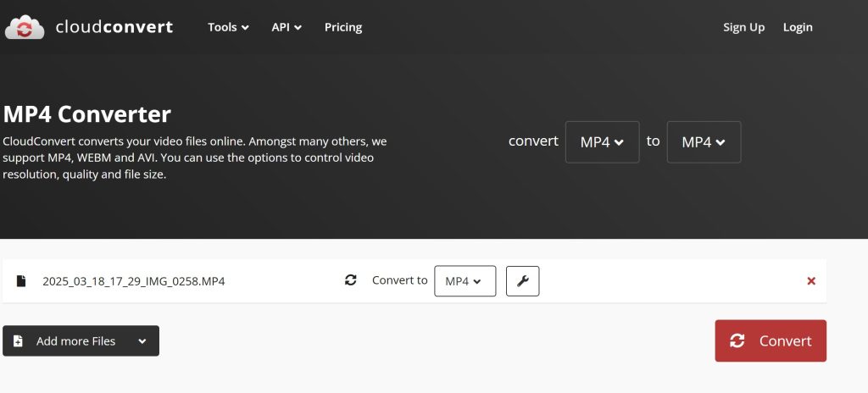Click the MP4 Converter heading
The width and height of the screenshot is (868, 393).
pyautogui.click(x=87, y=114)
